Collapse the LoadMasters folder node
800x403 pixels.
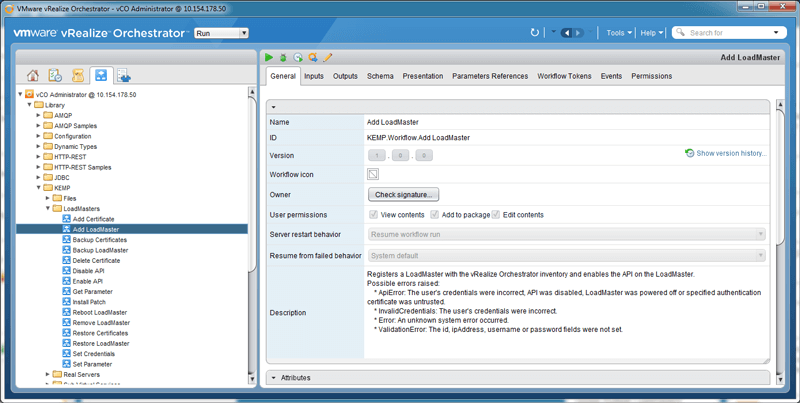pos(48,208)
